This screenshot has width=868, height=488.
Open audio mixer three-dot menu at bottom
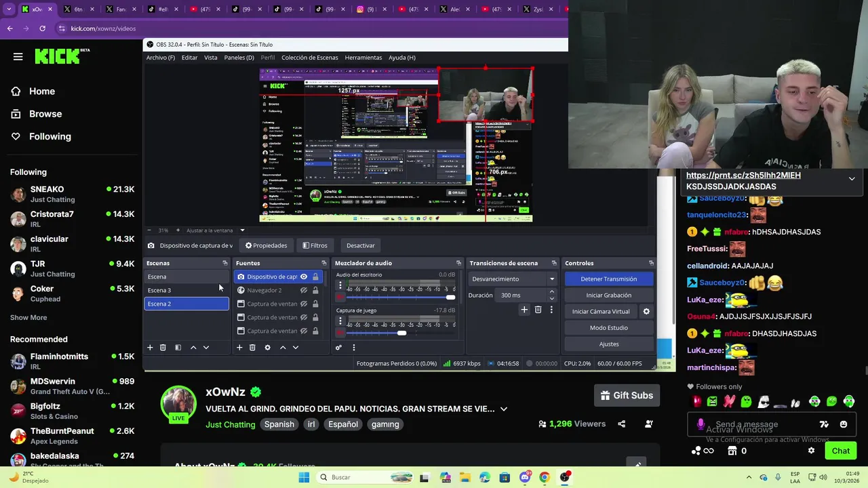click(x=353, y=348)
